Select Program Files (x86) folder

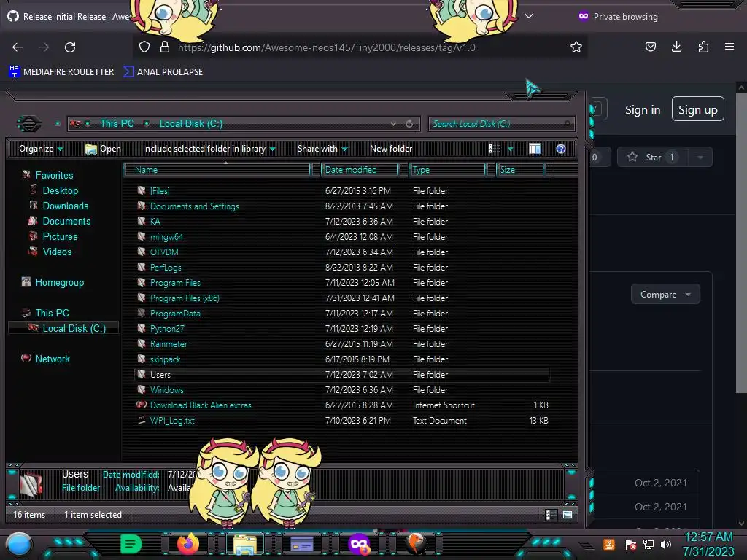click(x=185, y=298)
